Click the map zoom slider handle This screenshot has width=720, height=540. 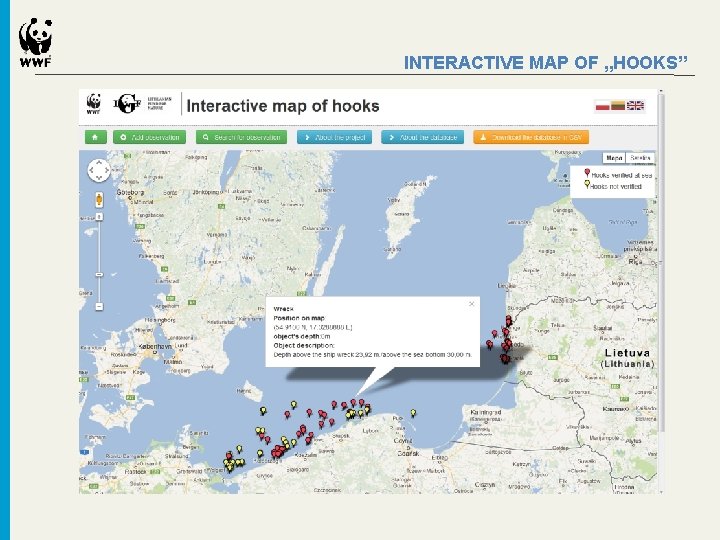click(99, 275)
